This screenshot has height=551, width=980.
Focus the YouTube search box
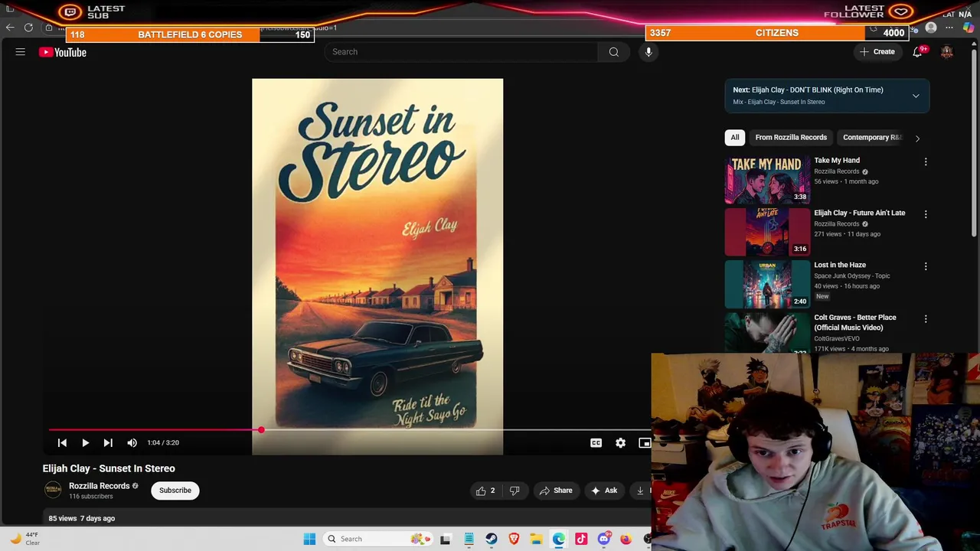coord(461,52)
